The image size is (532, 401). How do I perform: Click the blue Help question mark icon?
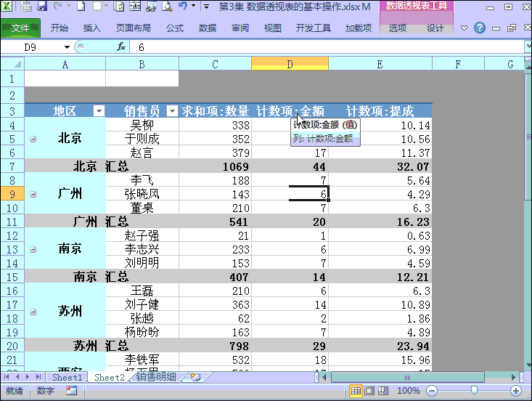(480, 28)
